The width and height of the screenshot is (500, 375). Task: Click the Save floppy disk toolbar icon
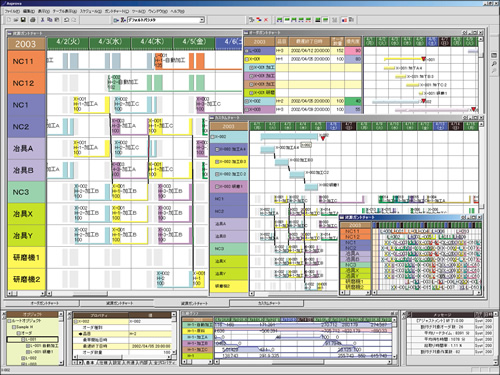[x=23, y=20]
